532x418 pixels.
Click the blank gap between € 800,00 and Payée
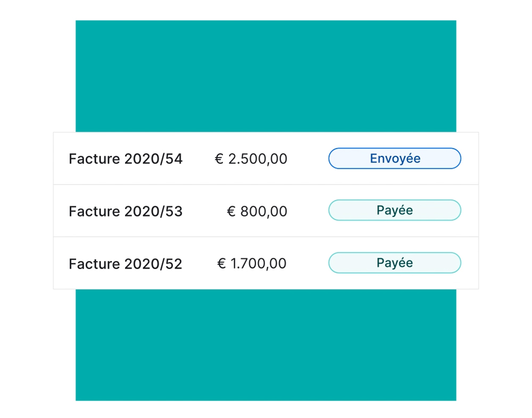click(307, 212)
